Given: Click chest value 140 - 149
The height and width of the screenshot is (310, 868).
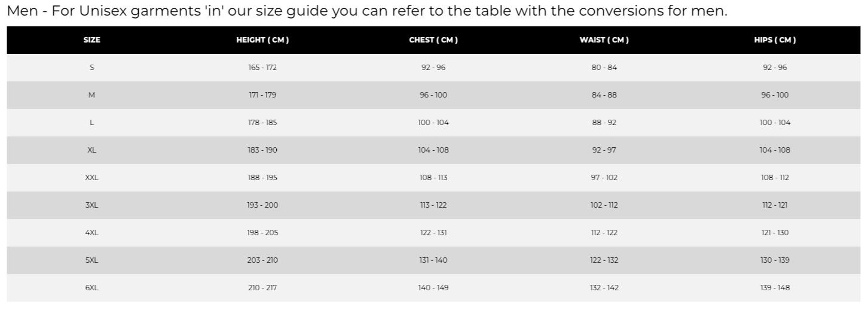Looking at the screenshot, I should click(x=433, y=288).
